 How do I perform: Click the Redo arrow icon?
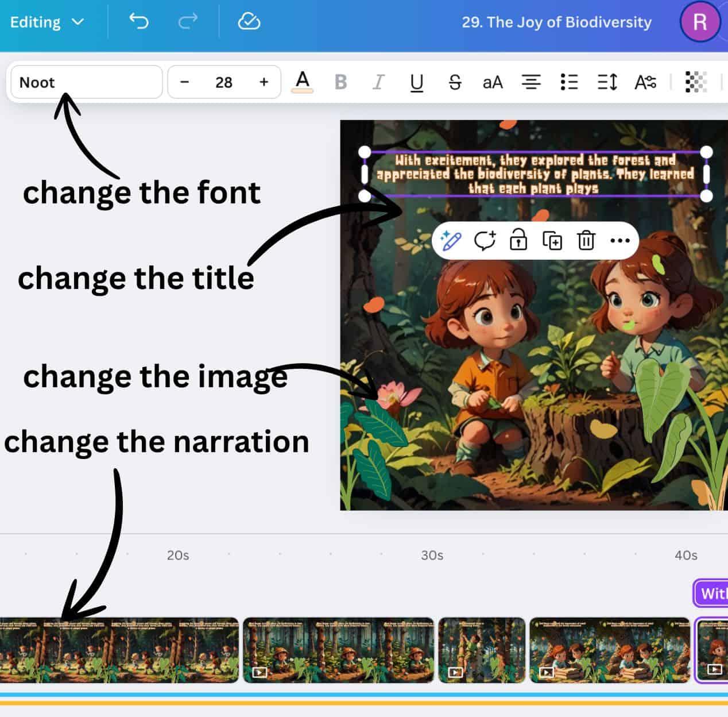(x=187, y=22)
